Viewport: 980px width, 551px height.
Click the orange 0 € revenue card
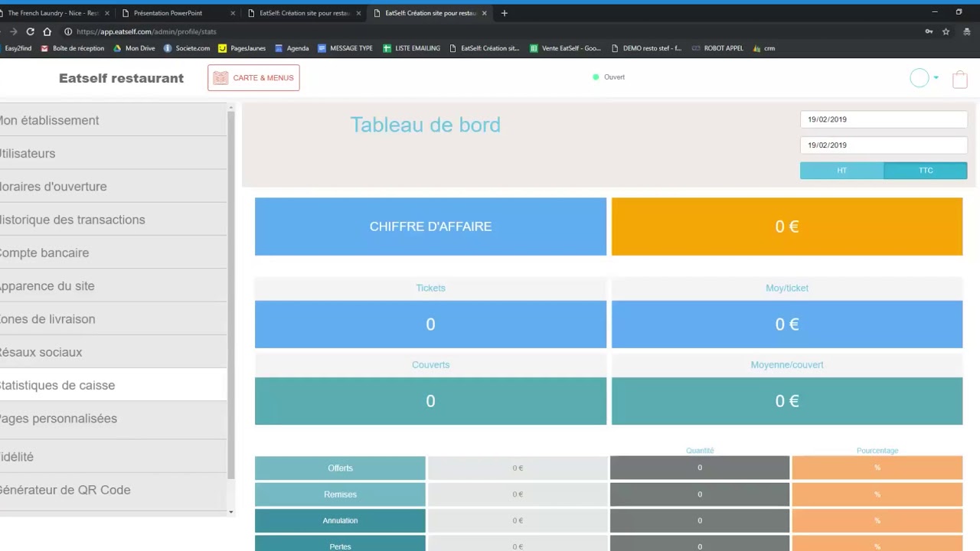point(787,227)
